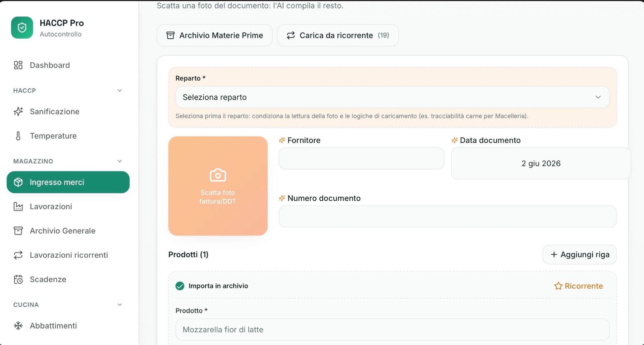Click the (19) count on Carica da ricorrente
Screen dimensions: 644x345
pos(383,35)
